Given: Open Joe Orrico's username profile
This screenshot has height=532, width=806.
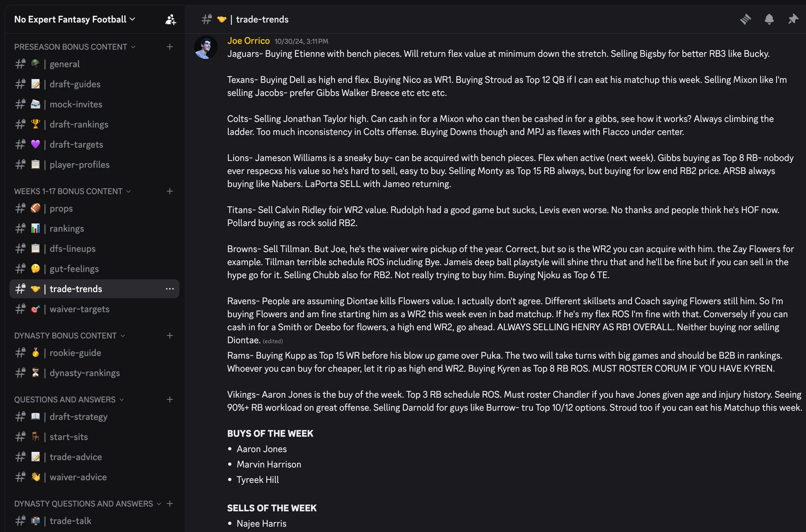Looking at the screenshot, I should [x=248, y=41].
